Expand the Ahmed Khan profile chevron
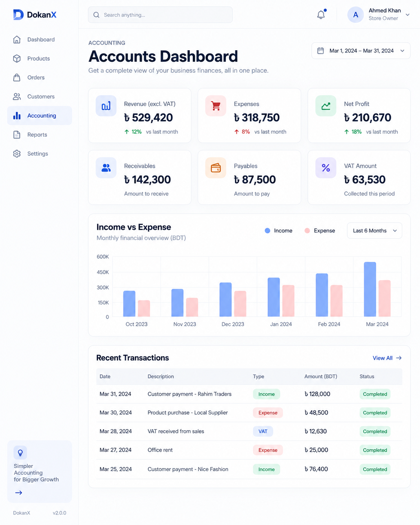 408,15
